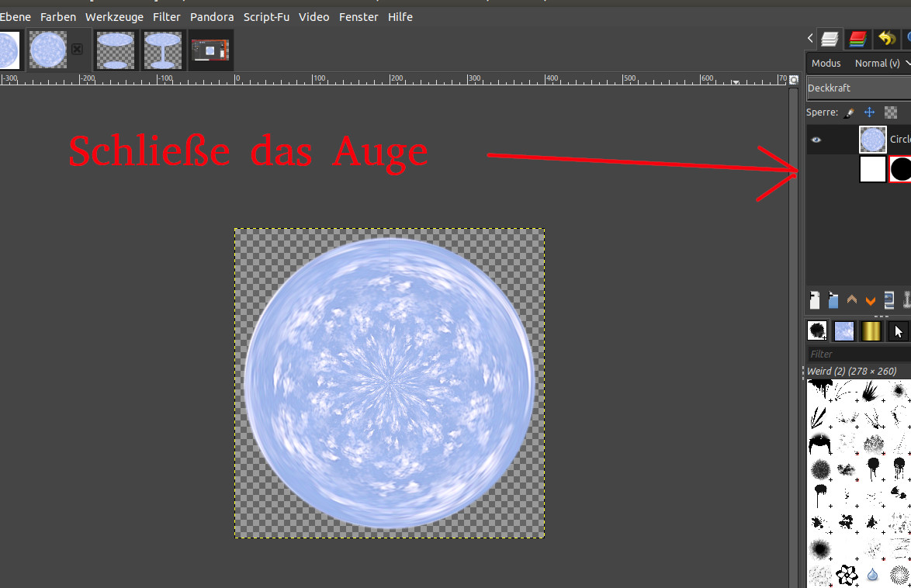The image size is (911, 588).
Task: Adjust the Deckkraft opacity slider
Action: pyautogui.click(x=859, y=88)
